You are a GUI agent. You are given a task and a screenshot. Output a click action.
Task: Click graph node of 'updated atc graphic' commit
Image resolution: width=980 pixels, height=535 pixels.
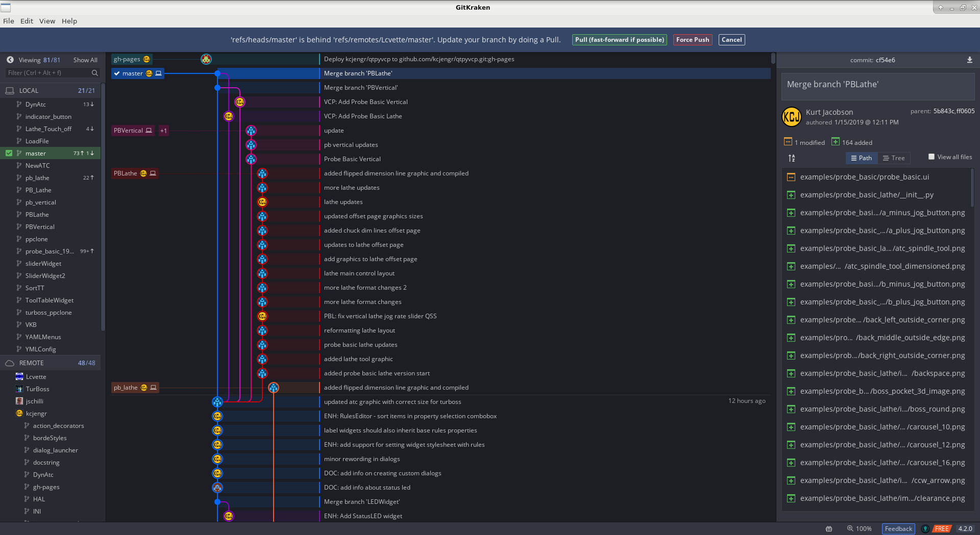(217, 402)
